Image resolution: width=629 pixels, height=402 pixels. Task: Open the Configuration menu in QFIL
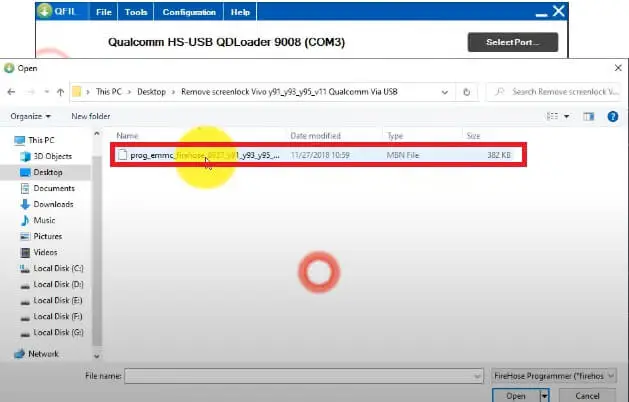189,12
